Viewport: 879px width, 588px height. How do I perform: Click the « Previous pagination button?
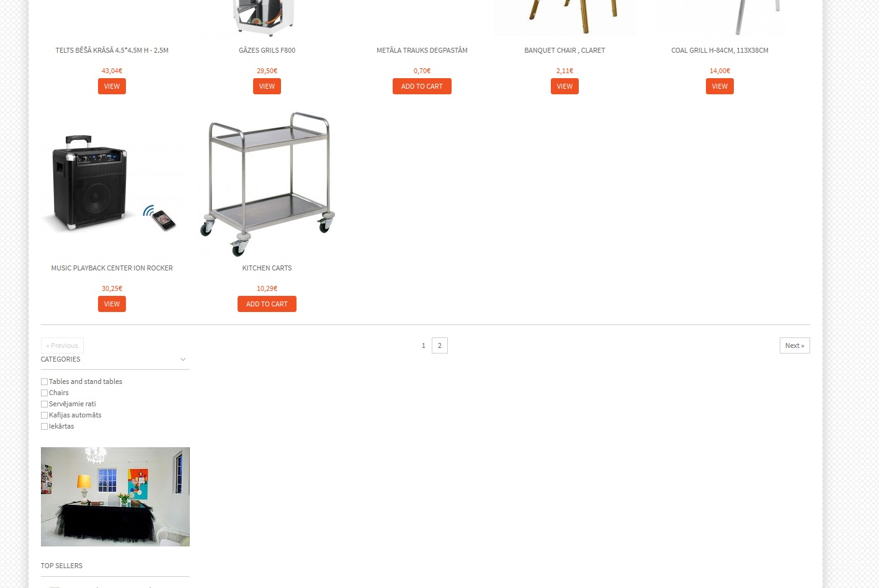pos(62,345)
